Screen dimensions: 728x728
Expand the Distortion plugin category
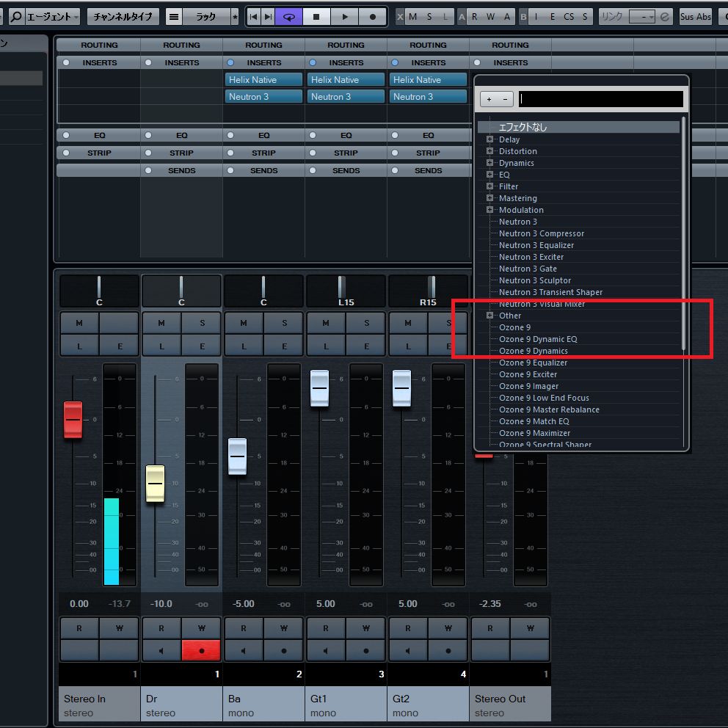489,151
